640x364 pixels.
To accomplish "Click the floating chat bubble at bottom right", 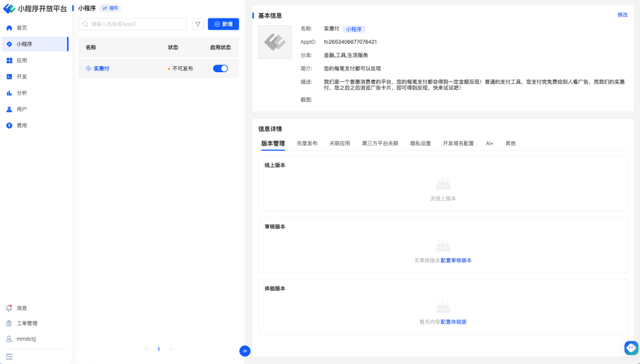I will tap(631, 348).
